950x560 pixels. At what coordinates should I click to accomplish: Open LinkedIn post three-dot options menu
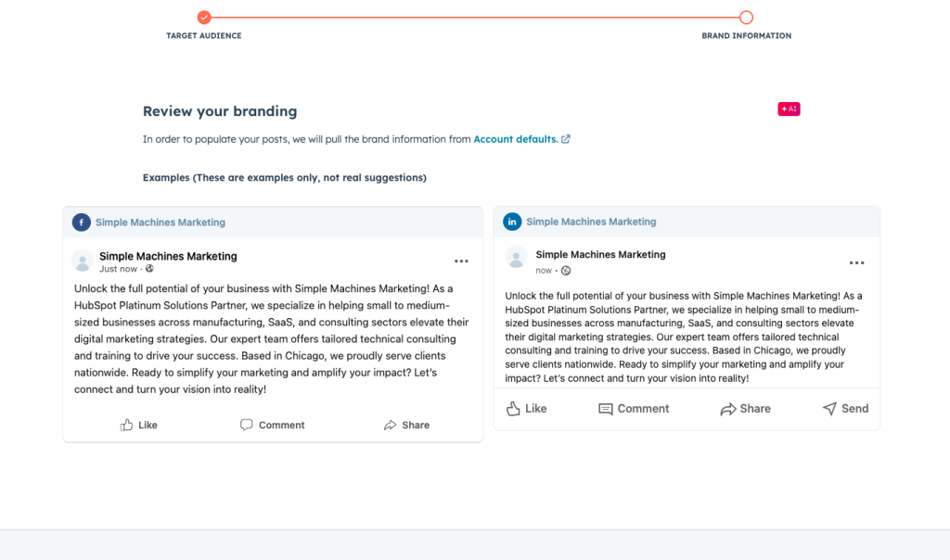(856, 263)
